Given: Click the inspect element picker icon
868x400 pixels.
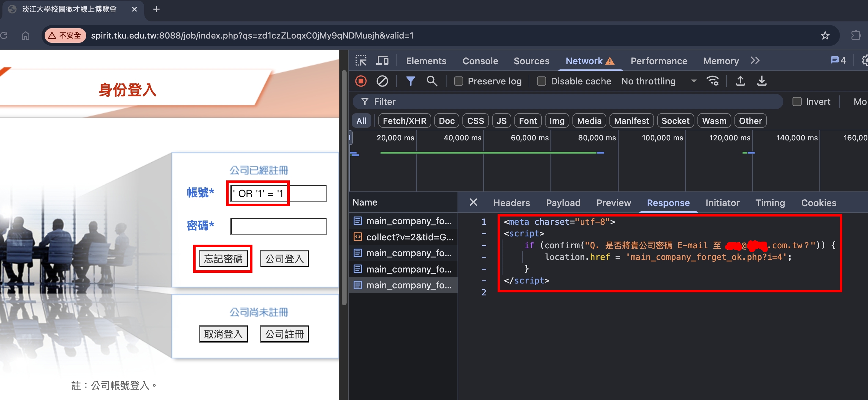Looking at the screenshot, I should pos(361,61).
